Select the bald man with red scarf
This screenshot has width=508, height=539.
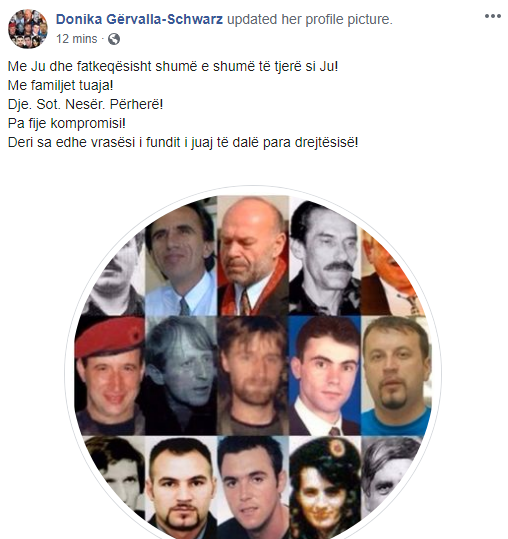tap(253, 255)
